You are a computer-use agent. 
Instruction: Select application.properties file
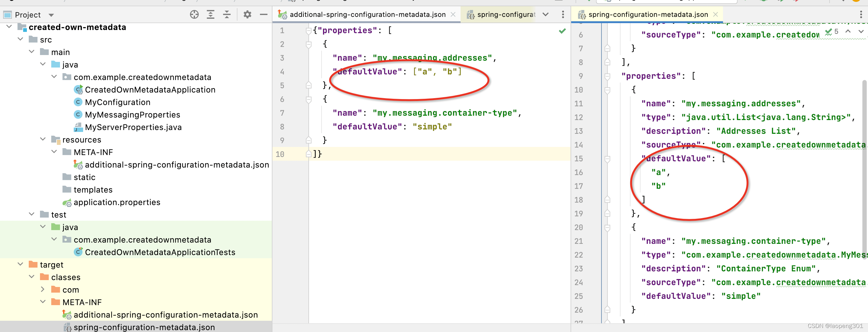coord(111,202)
